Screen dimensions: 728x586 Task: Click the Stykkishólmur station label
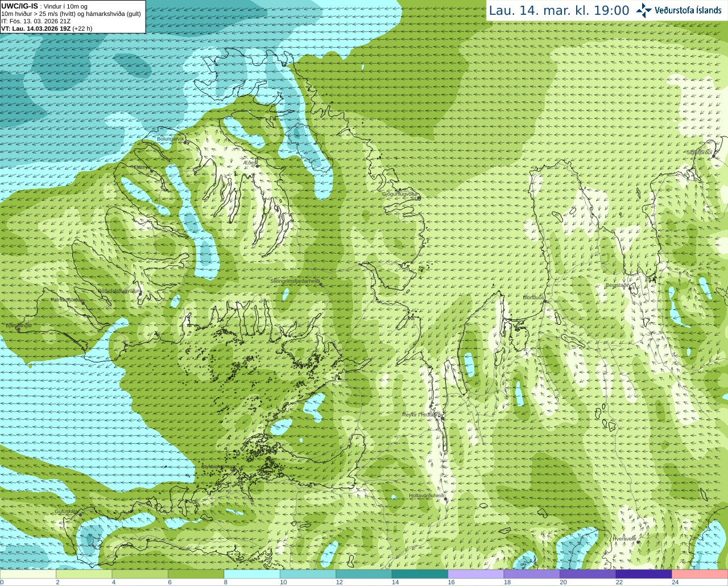click(218, 467)
